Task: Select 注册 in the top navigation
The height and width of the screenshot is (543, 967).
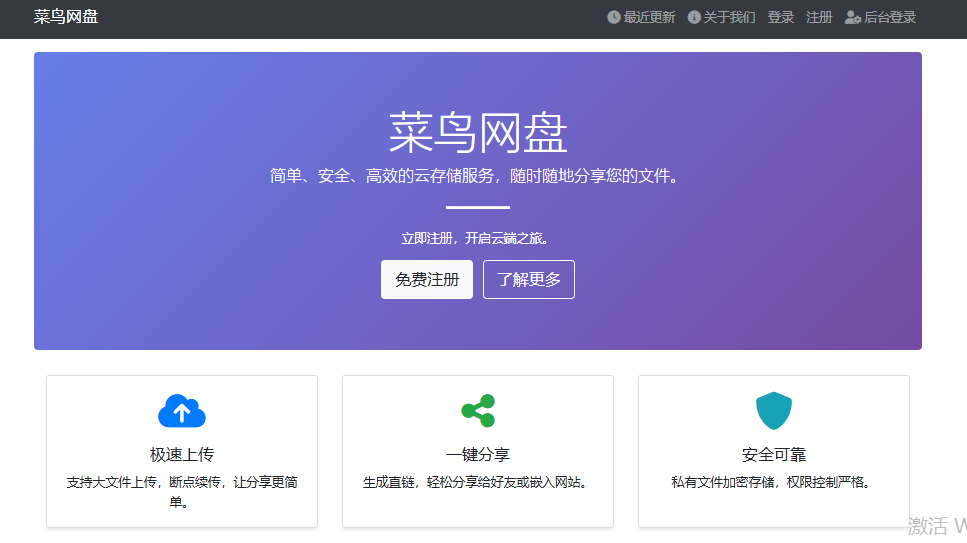Action: [819, 17]
